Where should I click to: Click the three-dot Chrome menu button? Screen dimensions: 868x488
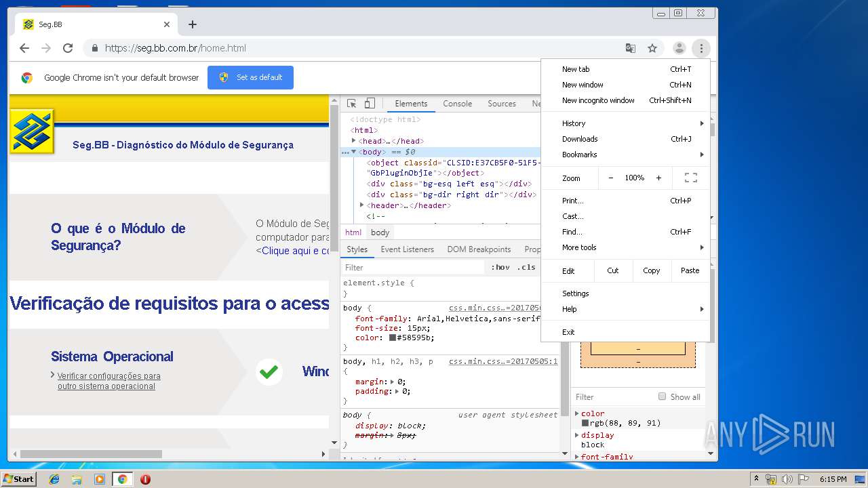coord(701,48)
